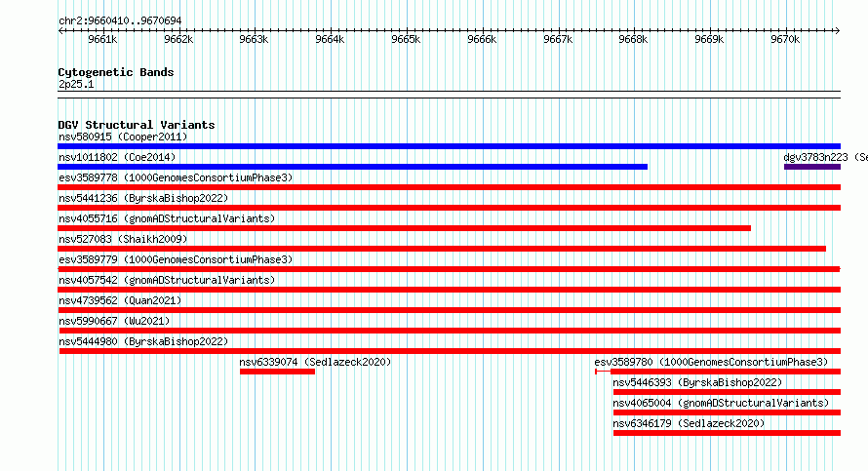Screen dimensions: 868x471
Task: Click the Cytogenetic Bands track title
Action: point(116,72)
